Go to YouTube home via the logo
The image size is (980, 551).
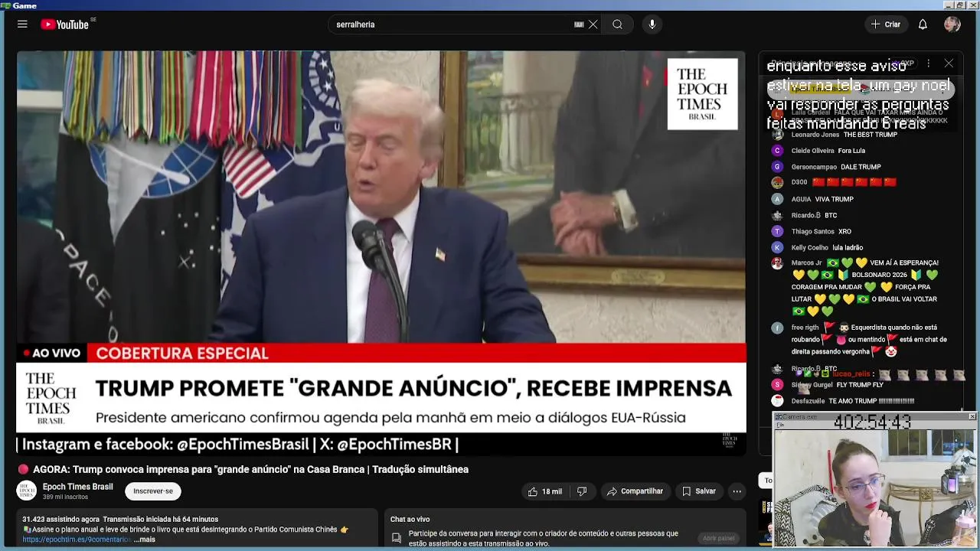65,24
